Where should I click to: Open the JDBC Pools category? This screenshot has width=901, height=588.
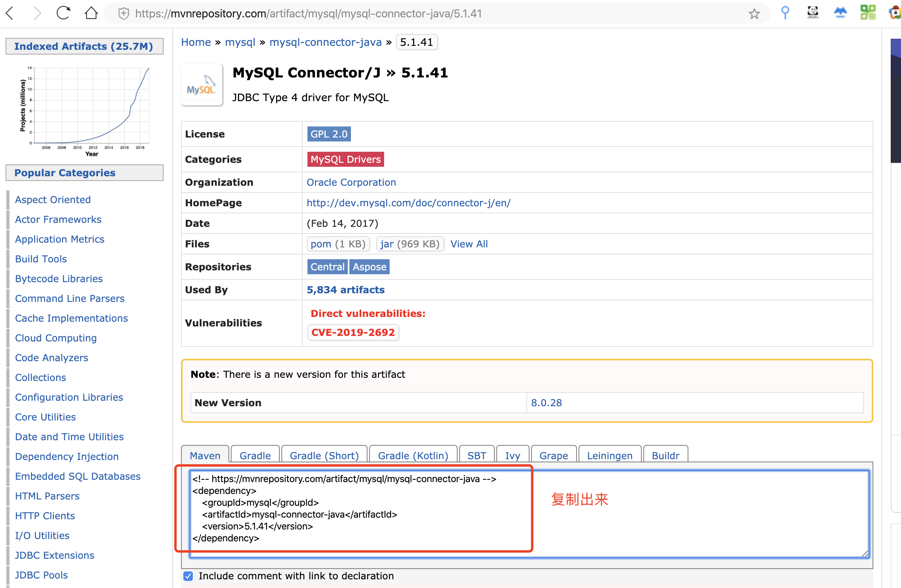41,575
